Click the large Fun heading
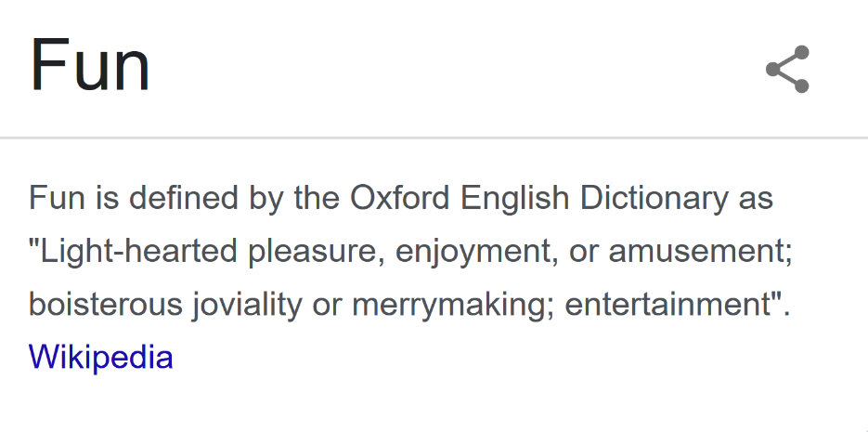The image size is (868, 432). coord(90,67)
